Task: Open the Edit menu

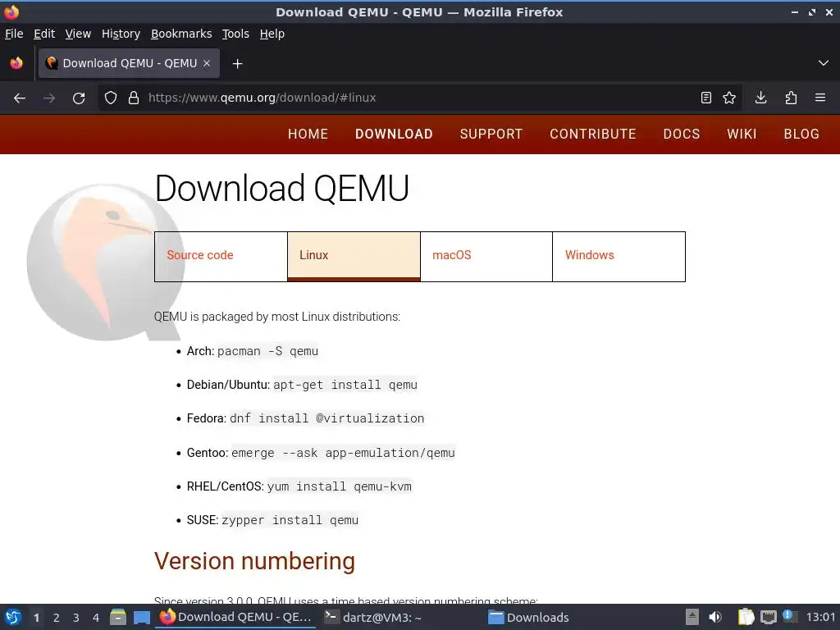Action: point(44,34)
